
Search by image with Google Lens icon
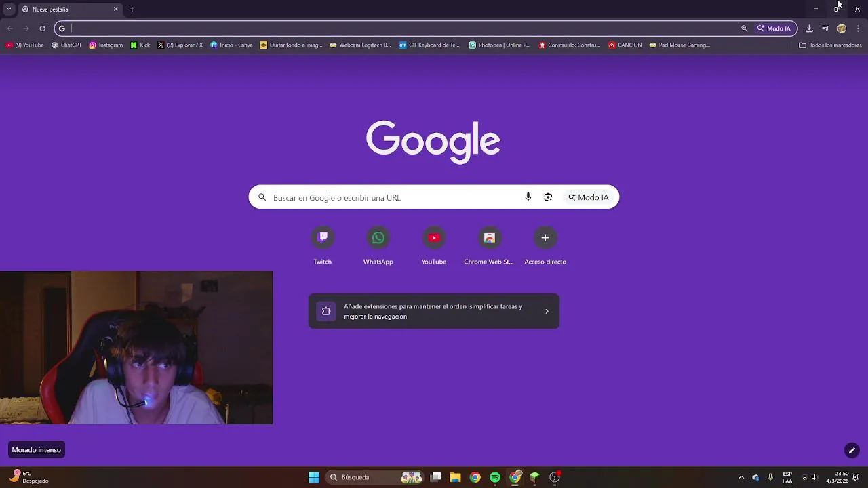click(x=548, y=197)
